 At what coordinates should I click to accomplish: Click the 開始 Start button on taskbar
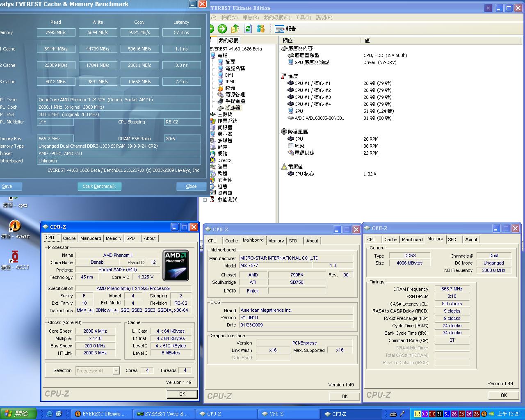pyautogui.click(x=18, y=414)
